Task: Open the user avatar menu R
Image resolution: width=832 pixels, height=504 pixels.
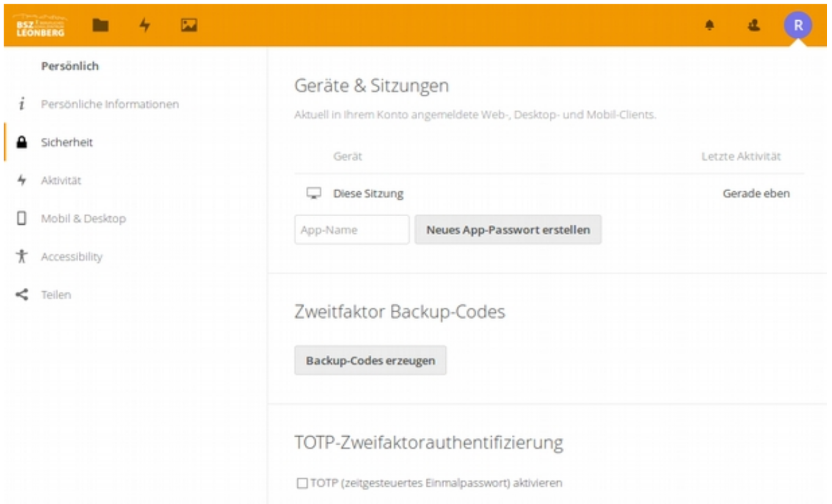Action: [x=798, y=26]
